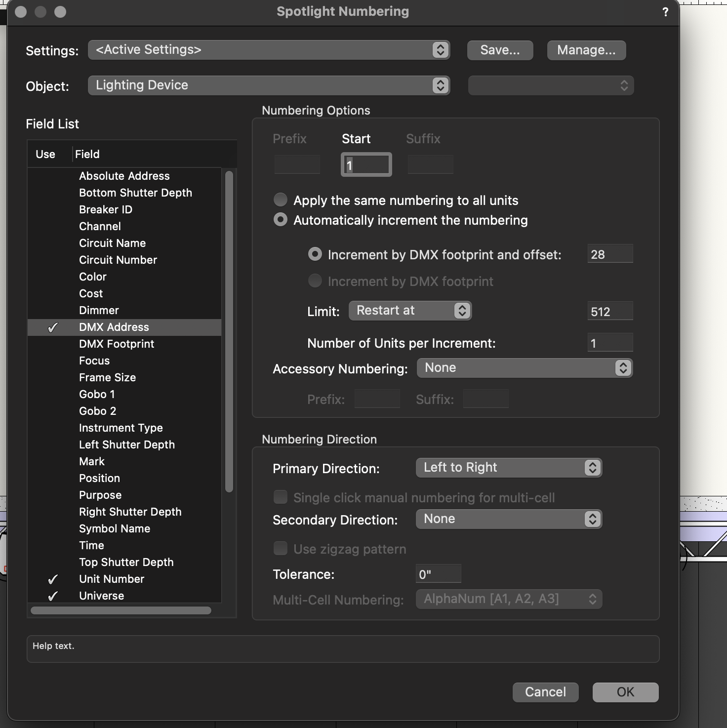Click the Save... button
This screenshot has height=728, width=727.
point(500,50)
